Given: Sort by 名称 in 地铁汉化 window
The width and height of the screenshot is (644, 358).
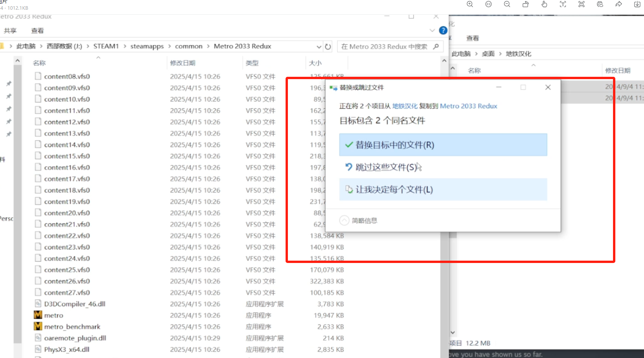Looking at the screenshot, I should click(x=474, y=71).
